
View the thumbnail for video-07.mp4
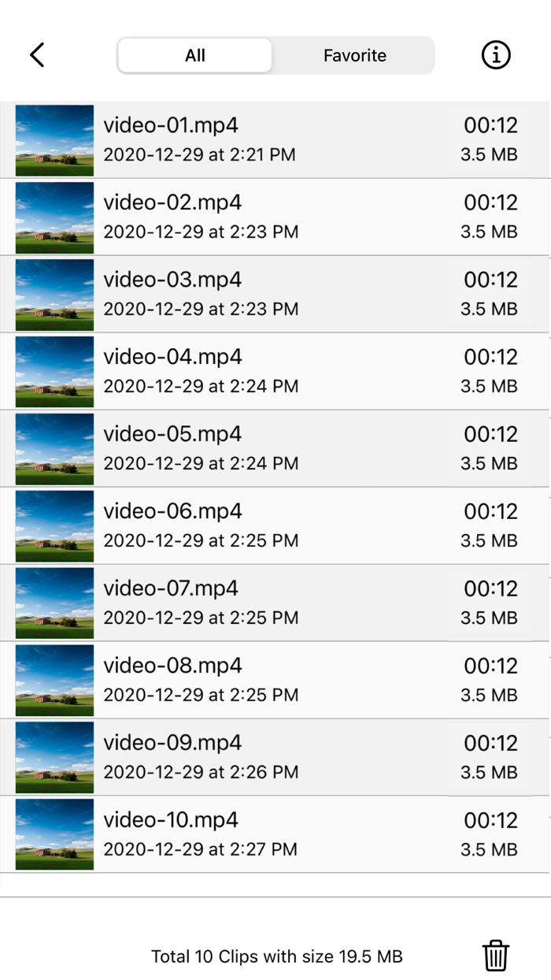coord(54,603)
